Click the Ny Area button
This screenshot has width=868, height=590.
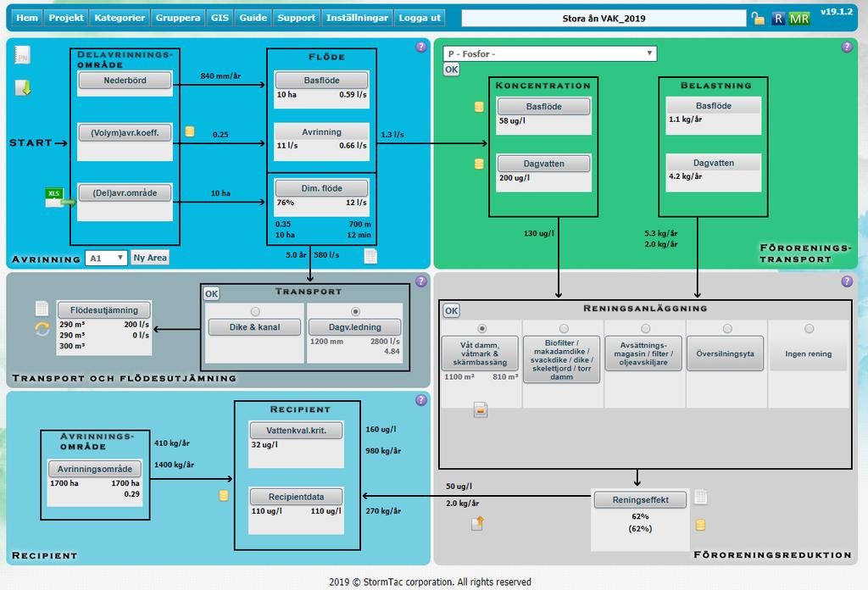[x=150, y=258]
